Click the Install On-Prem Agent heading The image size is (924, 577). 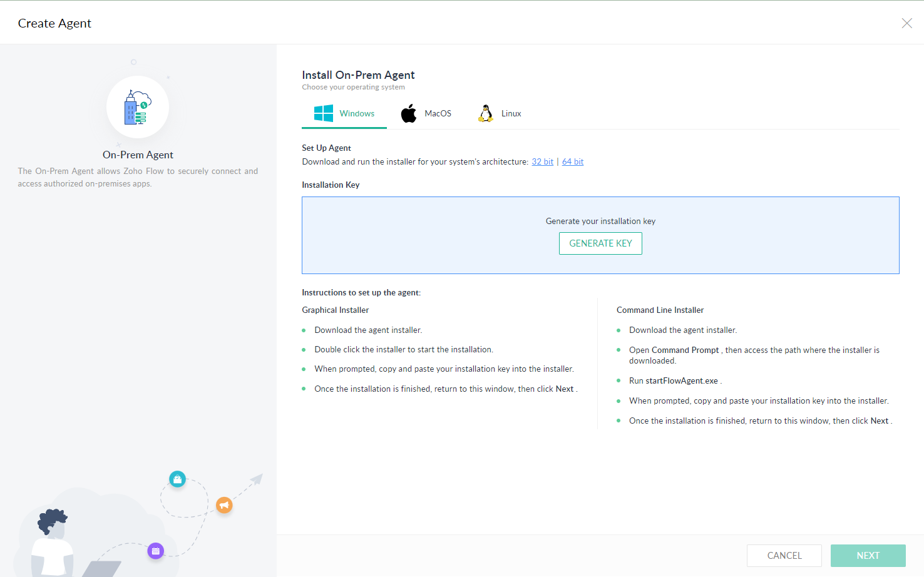point(358,74)
